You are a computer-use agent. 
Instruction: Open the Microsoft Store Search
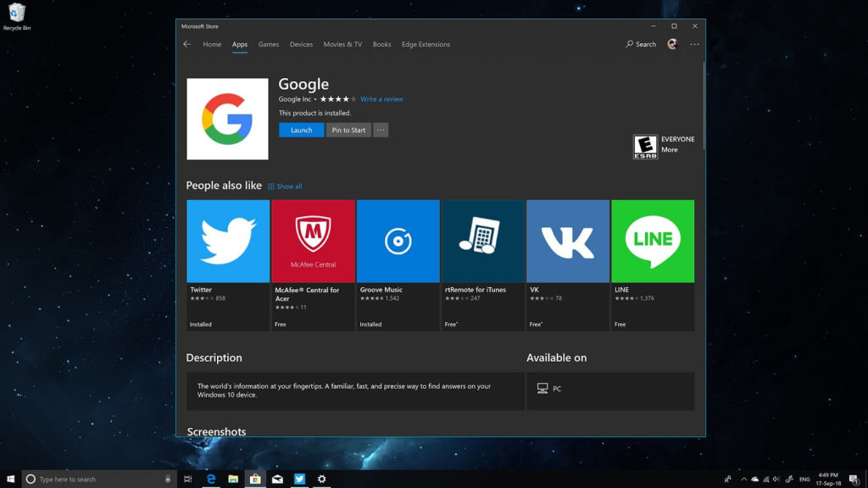(x=640, y=44)
